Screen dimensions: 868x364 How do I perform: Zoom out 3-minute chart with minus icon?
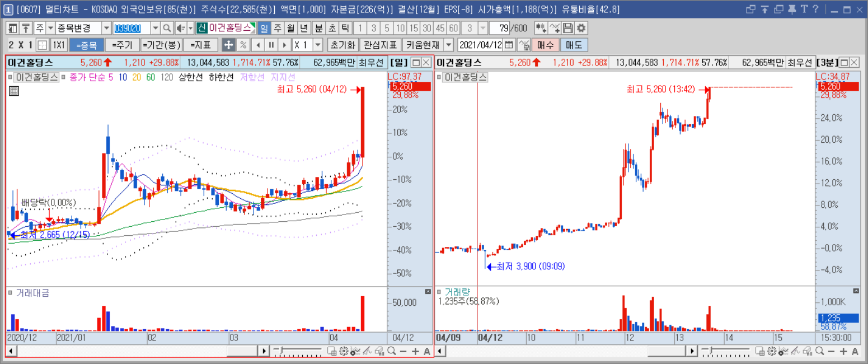tap(832, 351)
